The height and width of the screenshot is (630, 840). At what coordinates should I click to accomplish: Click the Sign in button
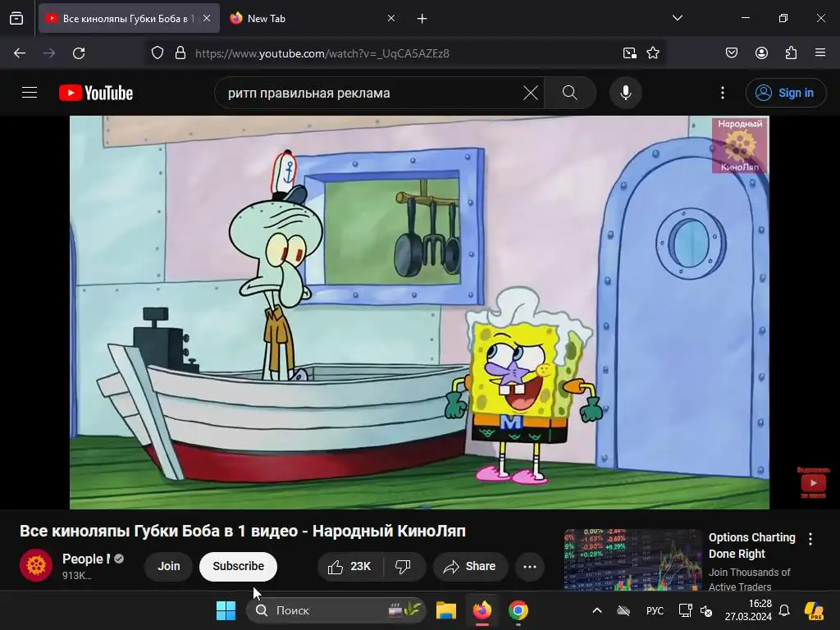pos(786,94)
